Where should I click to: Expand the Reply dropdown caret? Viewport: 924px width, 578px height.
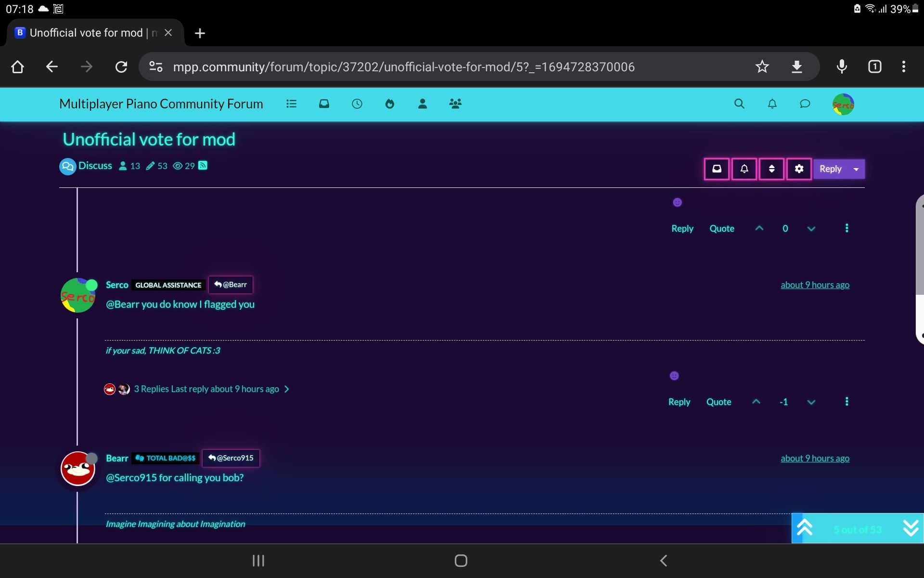pos(856,169)
